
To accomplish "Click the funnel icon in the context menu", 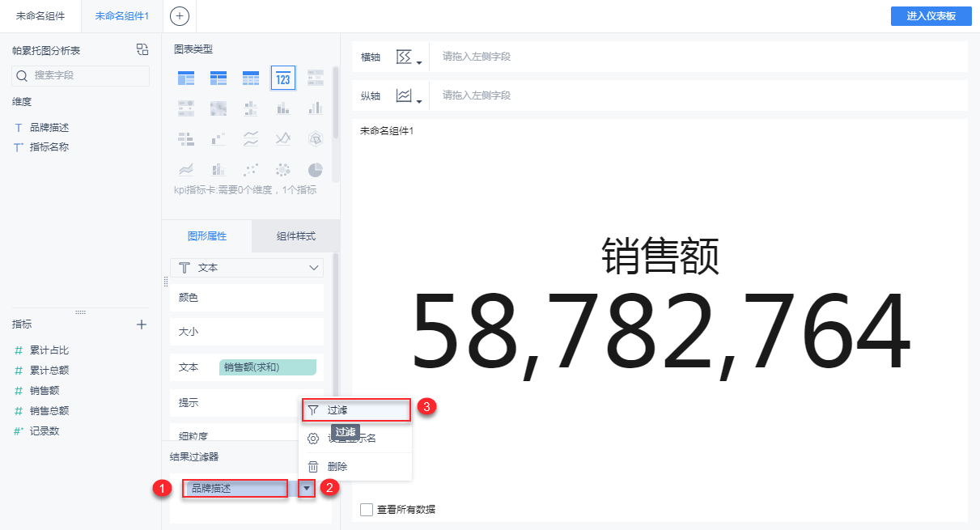I will pyautogui.click(x=313, y=411).
